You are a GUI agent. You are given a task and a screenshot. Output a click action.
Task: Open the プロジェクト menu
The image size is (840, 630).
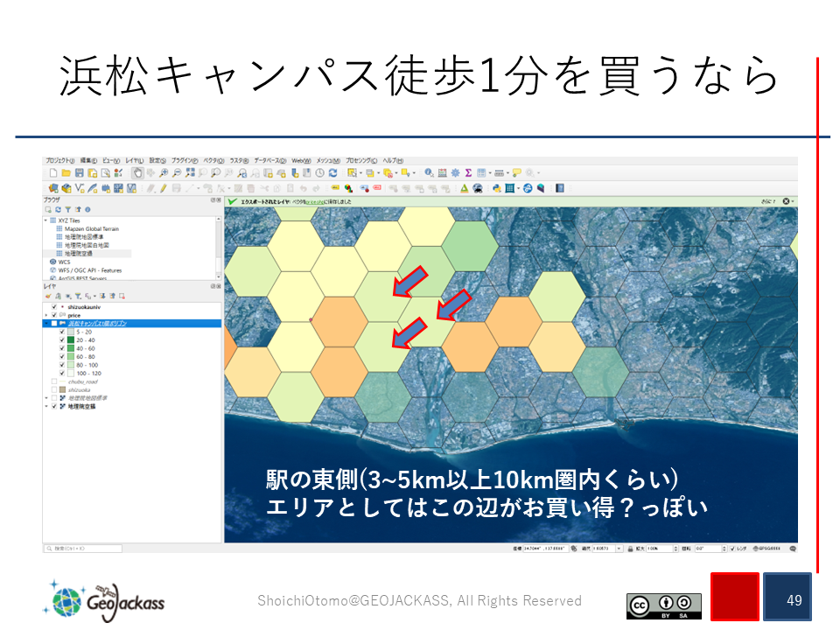(60, 161)
